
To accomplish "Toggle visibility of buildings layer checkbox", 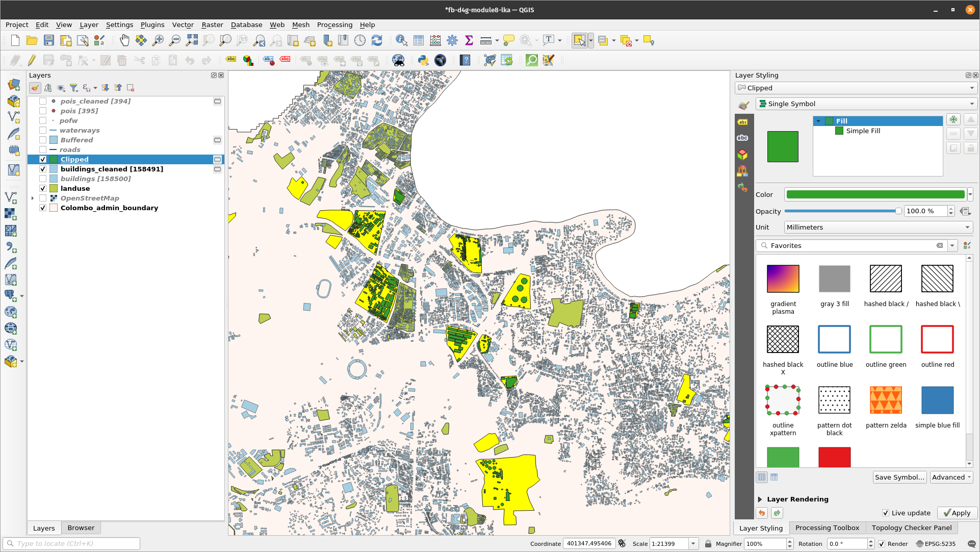I will (x=42, y=179).
